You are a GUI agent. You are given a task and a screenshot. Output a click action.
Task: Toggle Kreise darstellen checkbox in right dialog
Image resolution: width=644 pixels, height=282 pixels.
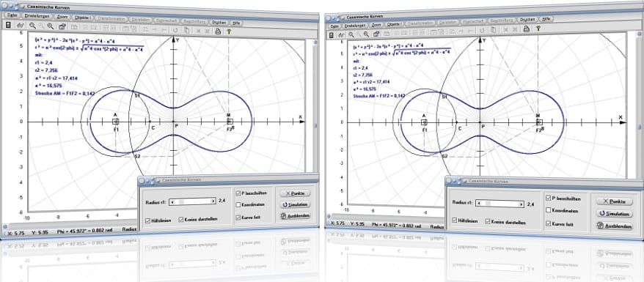tap(488, 221)
